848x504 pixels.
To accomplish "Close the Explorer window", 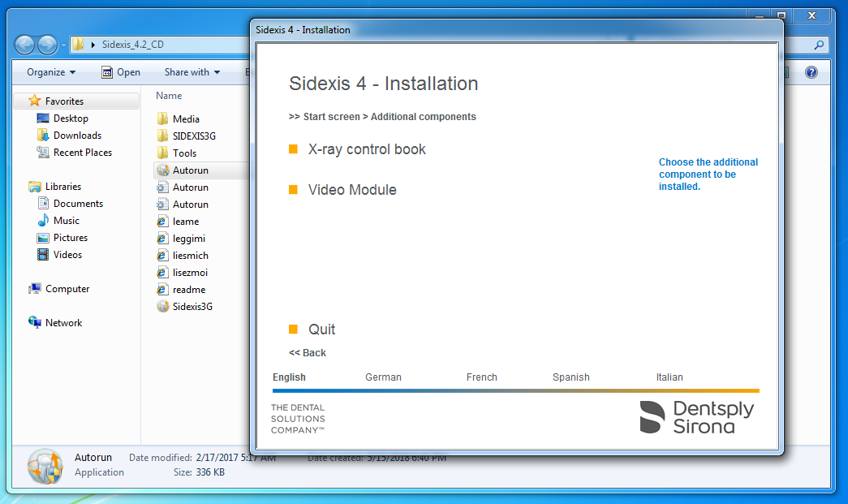I will [811, 15].
